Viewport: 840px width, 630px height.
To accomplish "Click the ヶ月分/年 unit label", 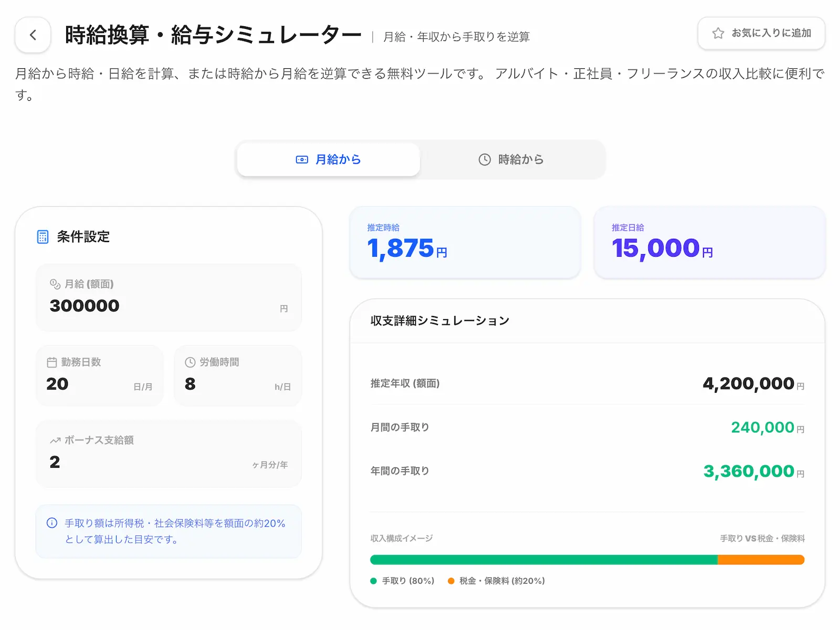I will [x=269, y=465].
